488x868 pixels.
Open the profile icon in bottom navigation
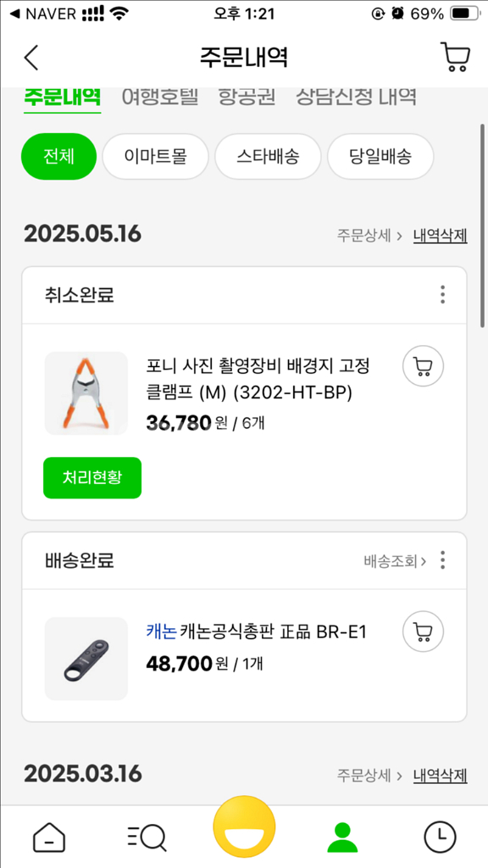click(341, 836)
